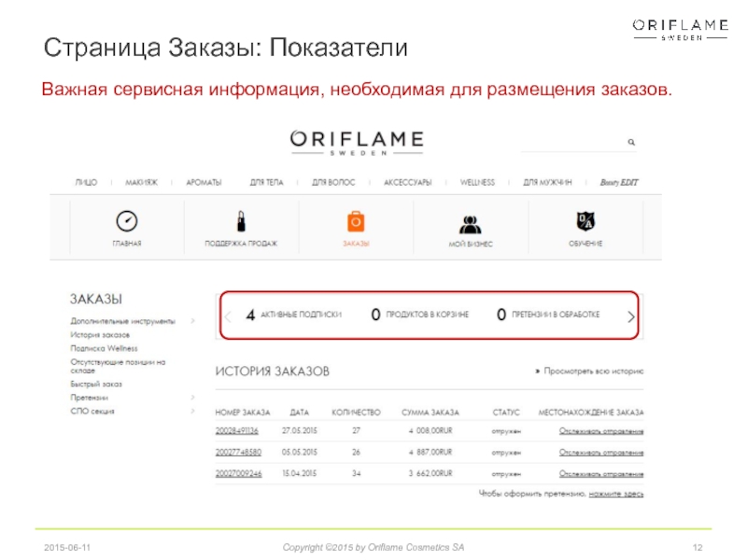Open Подписка Wellness in sidebar
Viewport: 747px width, 560px height.
(104, 348)
